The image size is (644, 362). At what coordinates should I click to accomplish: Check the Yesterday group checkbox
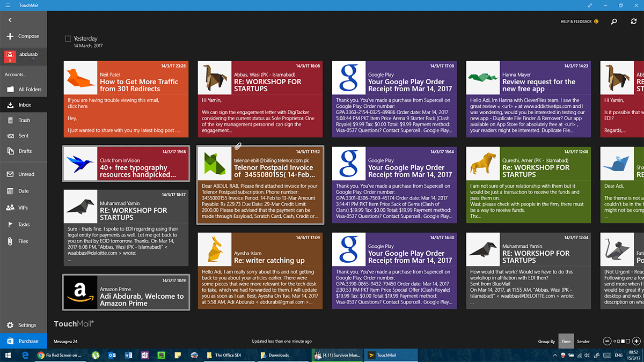tap(68, 39)
